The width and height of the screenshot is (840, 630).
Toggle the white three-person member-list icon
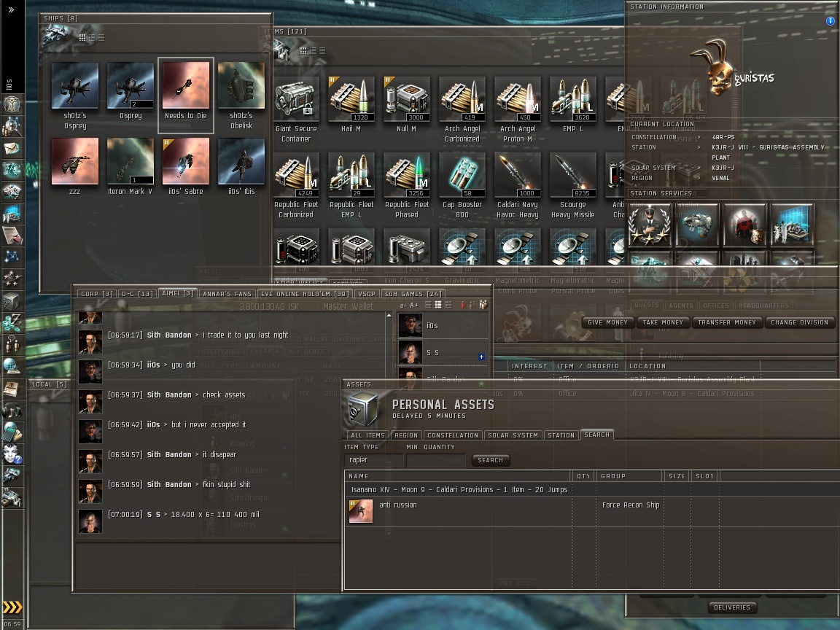[x=483, y=305]
